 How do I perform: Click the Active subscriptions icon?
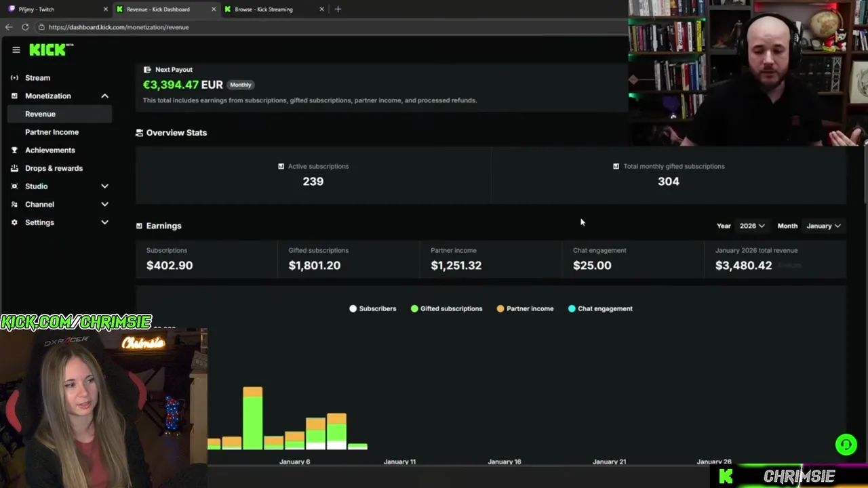(x=281, y=166)
